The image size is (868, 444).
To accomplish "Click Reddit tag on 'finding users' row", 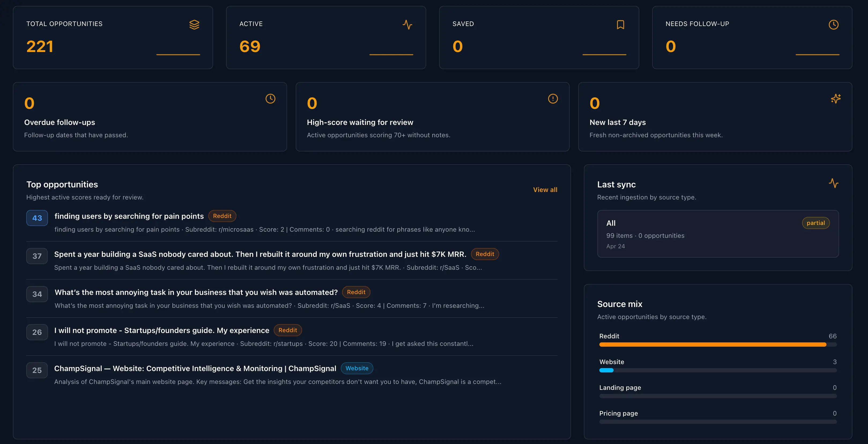I will [x=222, y=216].
